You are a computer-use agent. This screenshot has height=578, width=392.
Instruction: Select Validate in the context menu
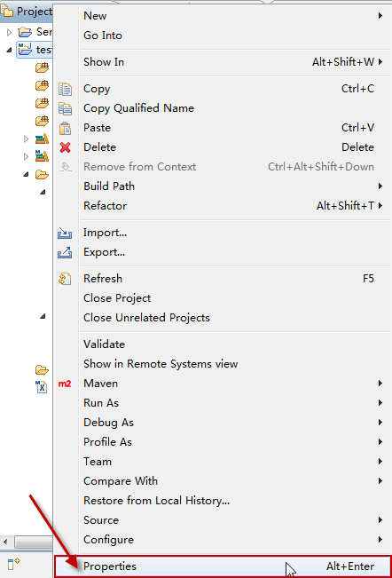[104, 344]
